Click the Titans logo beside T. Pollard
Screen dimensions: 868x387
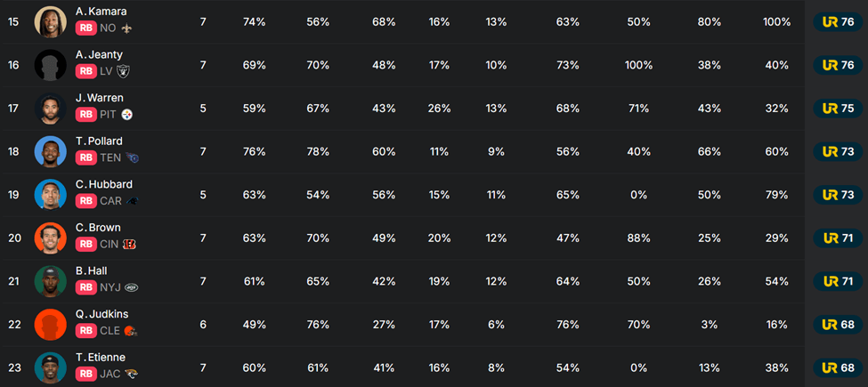pyautogui.click(x=133, y=157)
